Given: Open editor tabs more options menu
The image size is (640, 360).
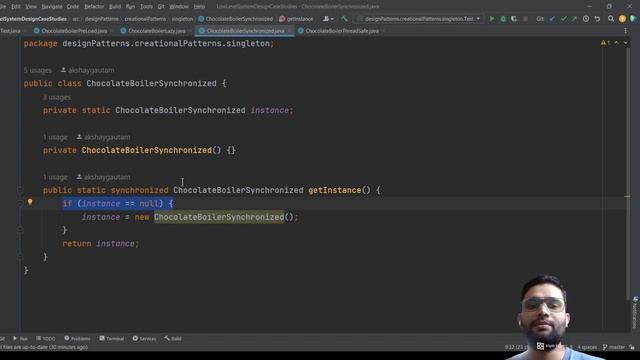Looking at the screenshot, I should (625, 31).
